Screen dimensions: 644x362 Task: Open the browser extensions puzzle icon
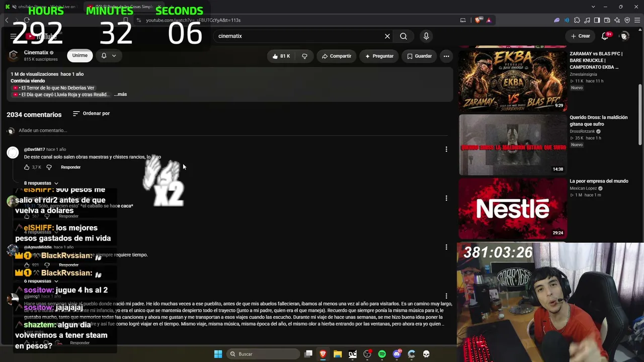(x=577, y=20)
